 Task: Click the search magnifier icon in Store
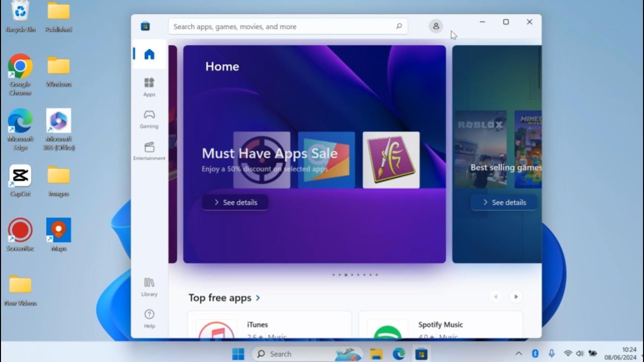click(x=399, y=26)
